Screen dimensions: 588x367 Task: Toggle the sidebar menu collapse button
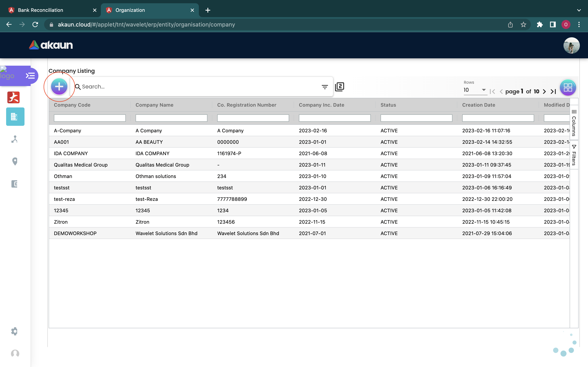pos(30,76)
